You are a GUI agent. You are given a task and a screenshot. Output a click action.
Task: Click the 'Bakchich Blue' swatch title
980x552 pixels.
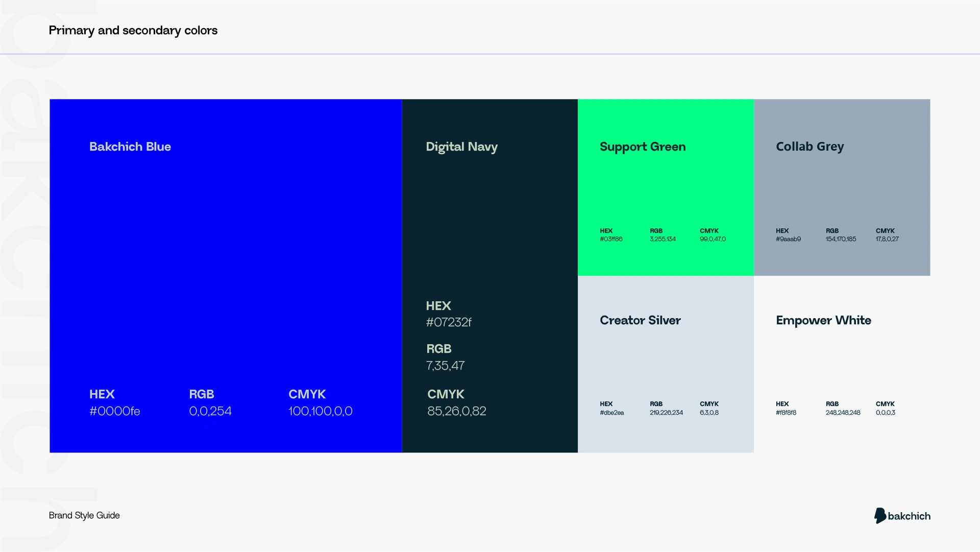130,147
